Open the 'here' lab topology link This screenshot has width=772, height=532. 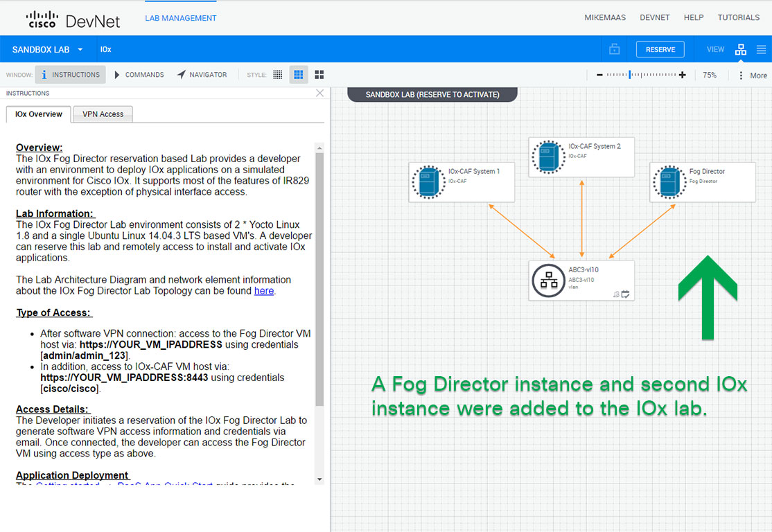click(263, 291)
